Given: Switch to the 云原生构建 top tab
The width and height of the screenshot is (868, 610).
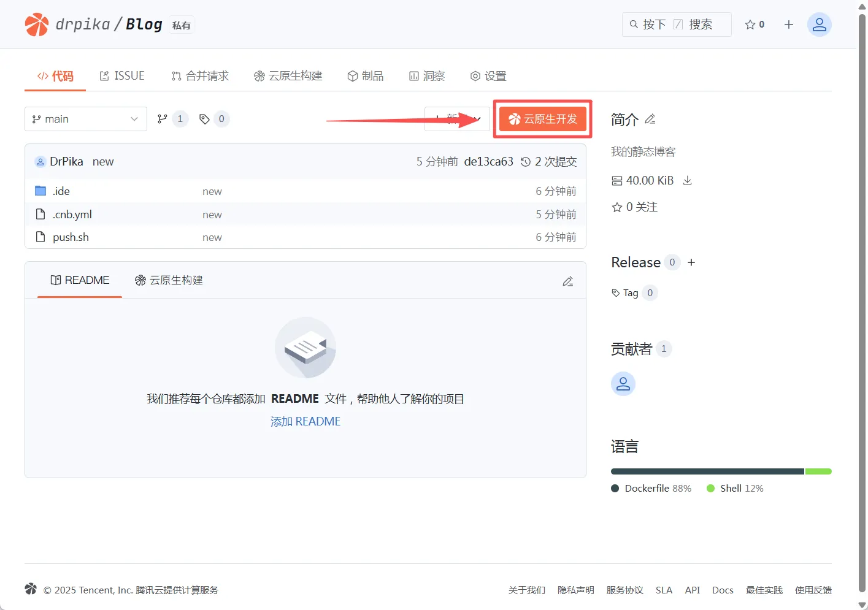Looking at the screenshot, I should pos(288,76).
